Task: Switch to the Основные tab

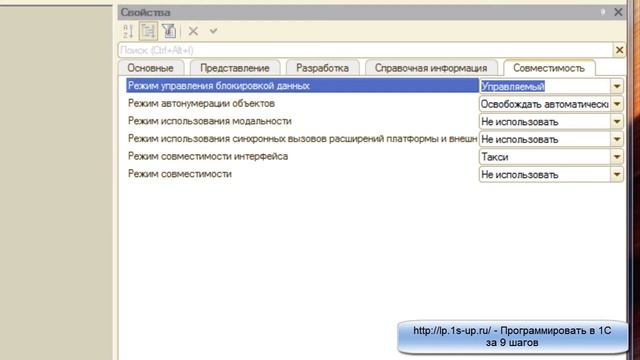Action: [x=151, y=68]
